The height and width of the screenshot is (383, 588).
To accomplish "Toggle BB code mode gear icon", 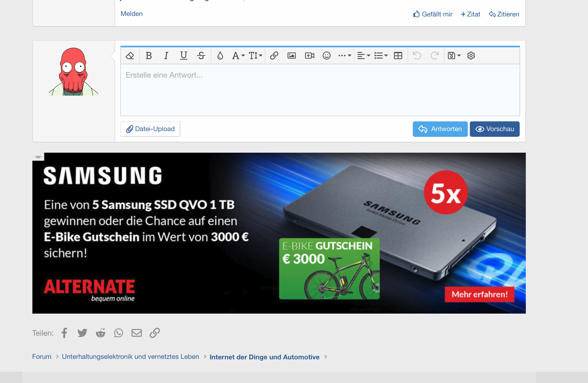I will tap(471, 56).
